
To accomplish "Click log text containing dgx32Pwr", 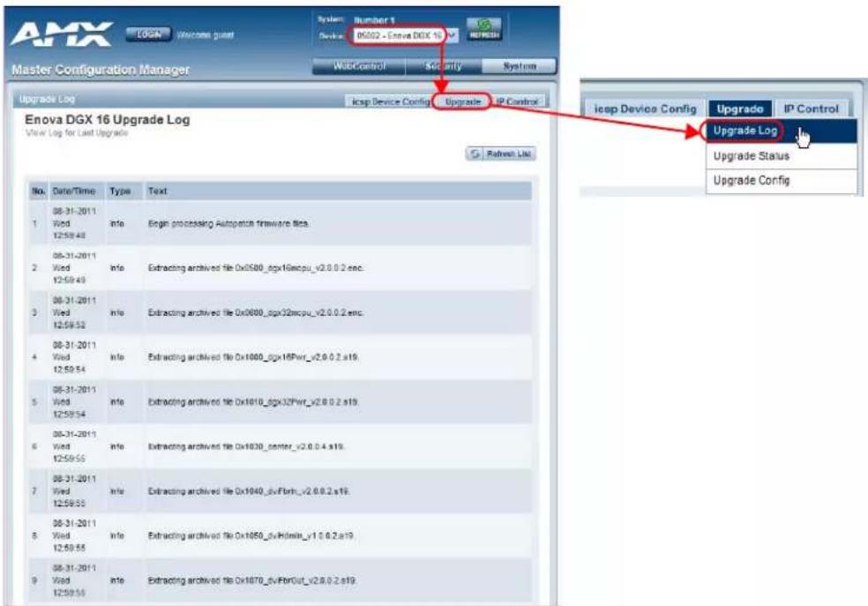I will 253,401.
